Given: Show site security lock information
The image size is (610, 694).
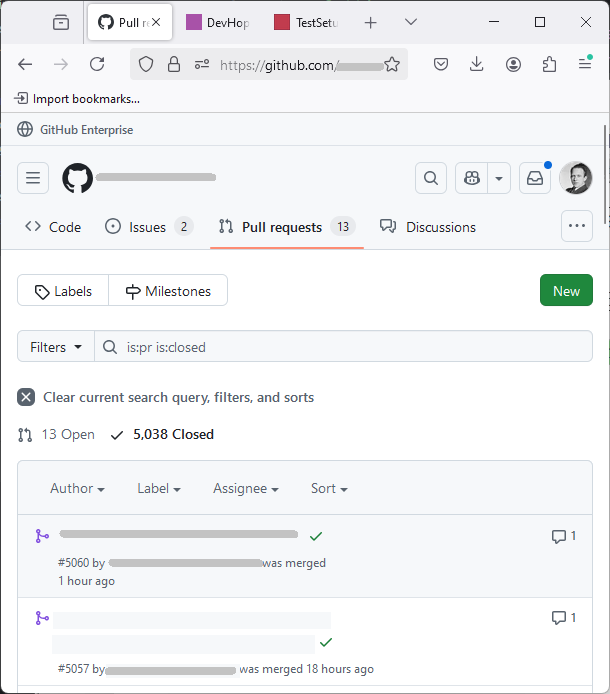Looking at the screenshot, I should tap(174, 65).
